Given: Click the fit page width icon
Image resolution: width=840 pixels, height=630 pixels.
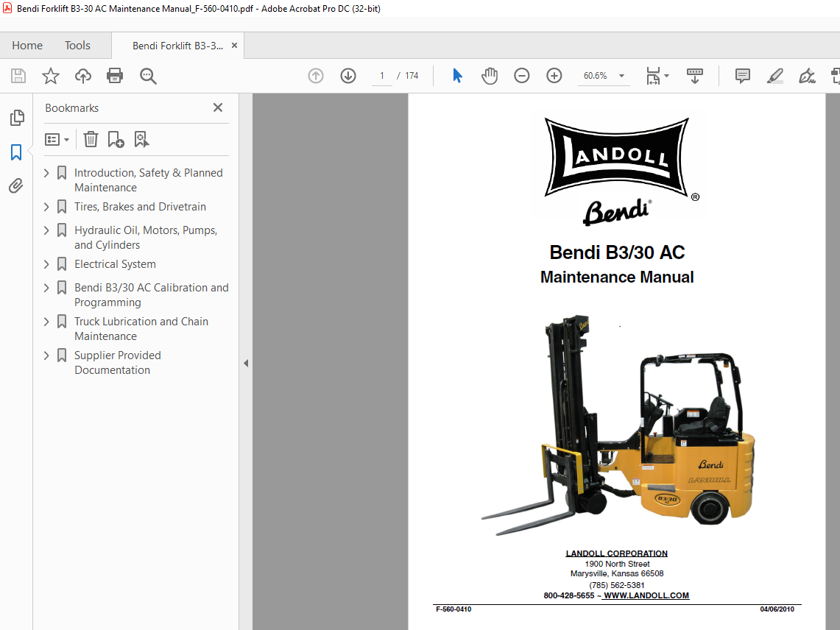Looking at the screenshot, I should 653,76.
